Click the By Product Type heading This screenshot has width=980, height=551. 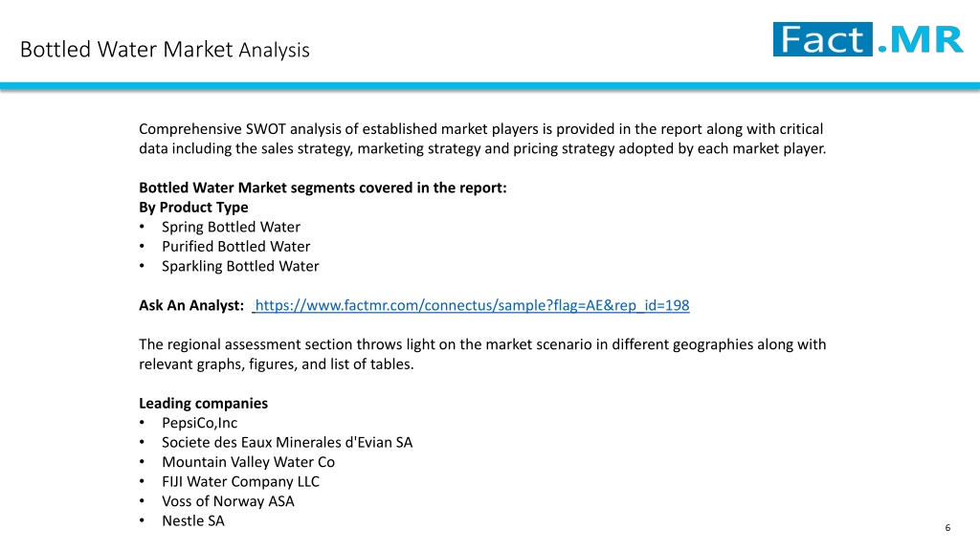tap(193, 207)
